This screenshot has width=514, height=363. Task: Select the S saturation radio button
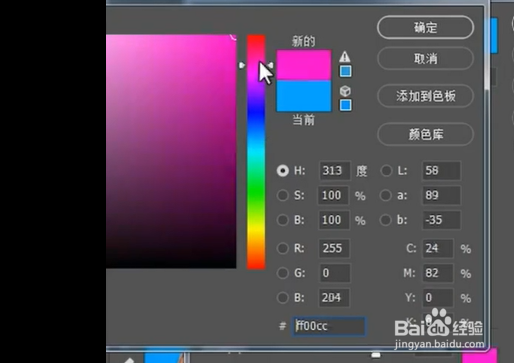tap(283, 195)
